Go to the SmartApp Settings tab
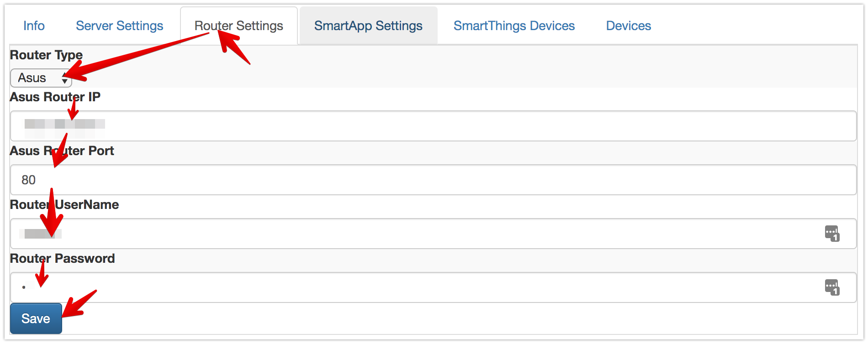This screenshot has height=344, width=868. (368, 26)
